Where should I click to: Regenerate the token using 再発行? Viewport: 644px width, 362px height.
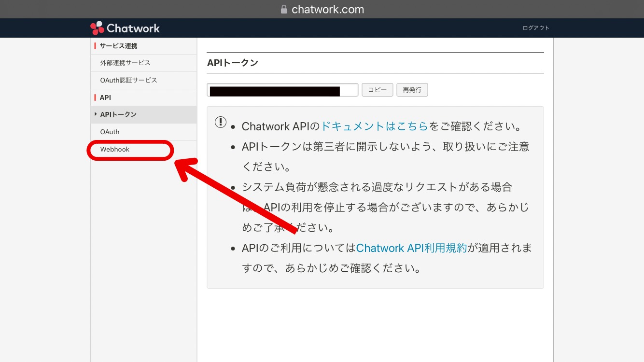pyautogui.click(x=412, y=89)
